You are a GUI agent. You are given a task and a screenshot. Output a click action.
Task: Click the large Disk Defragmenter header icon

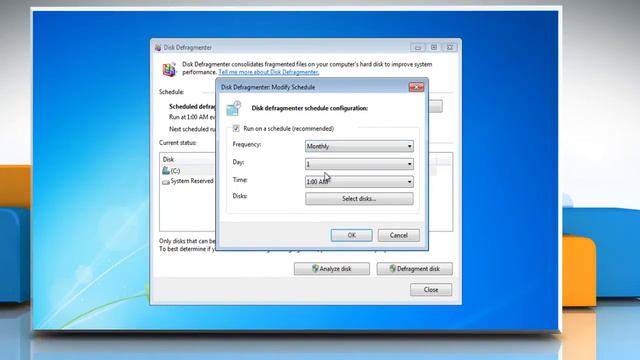[x=169, y=69]
